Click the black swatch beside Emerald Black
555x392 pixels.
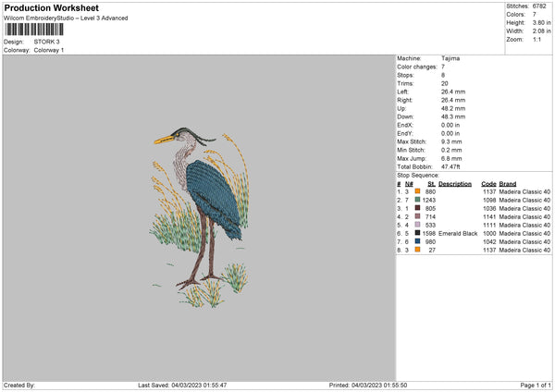pyautogui.click(x=418, y=233)
